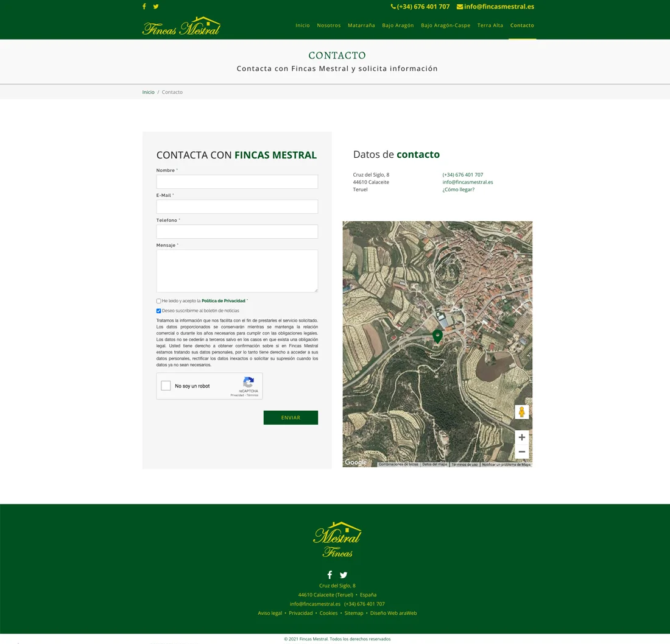This screenshot has width=670, height=644.
Task: Click header phone number (+34) 676 401 707
Action: tap(420, 7)
